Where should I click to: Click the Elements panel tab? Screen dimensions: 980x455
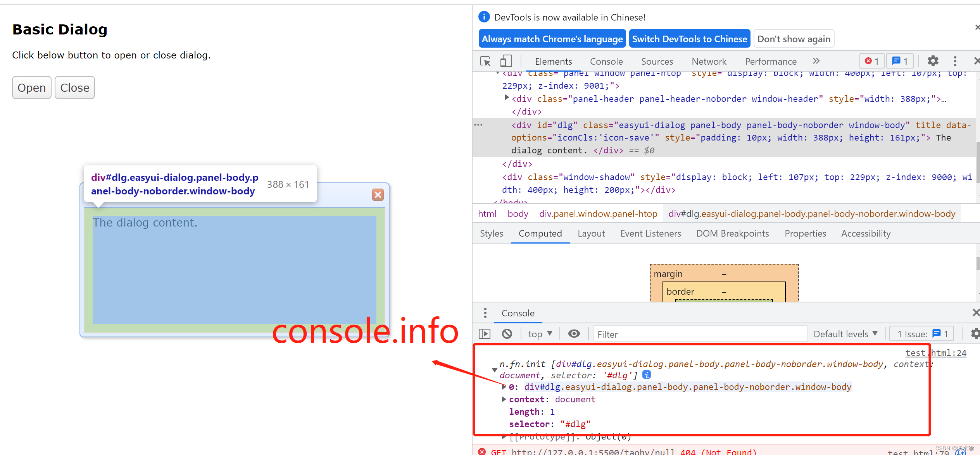553,60
